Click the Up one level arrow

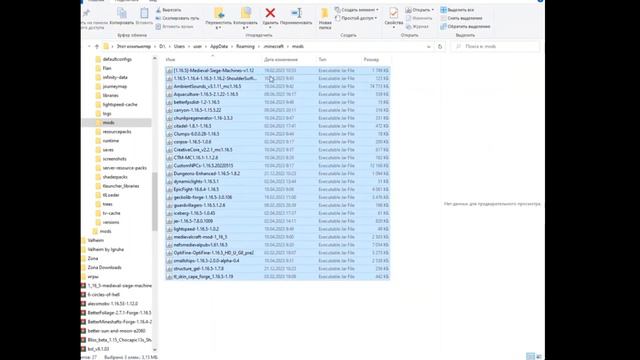(x=97, y=47)
